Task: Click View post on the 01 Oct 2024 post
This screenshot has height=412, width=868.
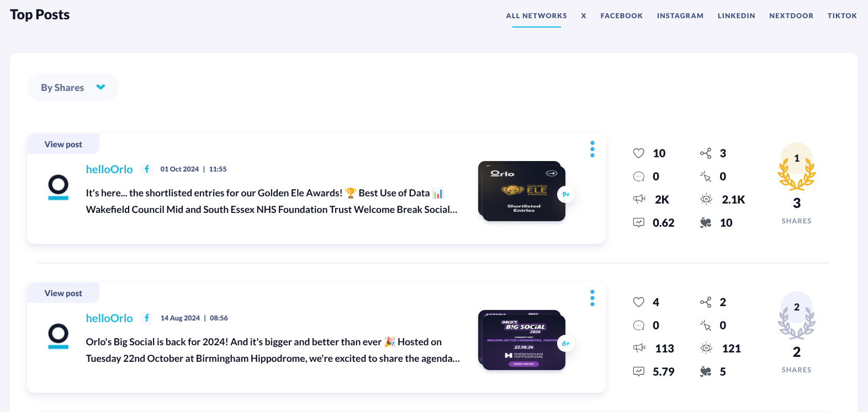Action: pos(63,145)
